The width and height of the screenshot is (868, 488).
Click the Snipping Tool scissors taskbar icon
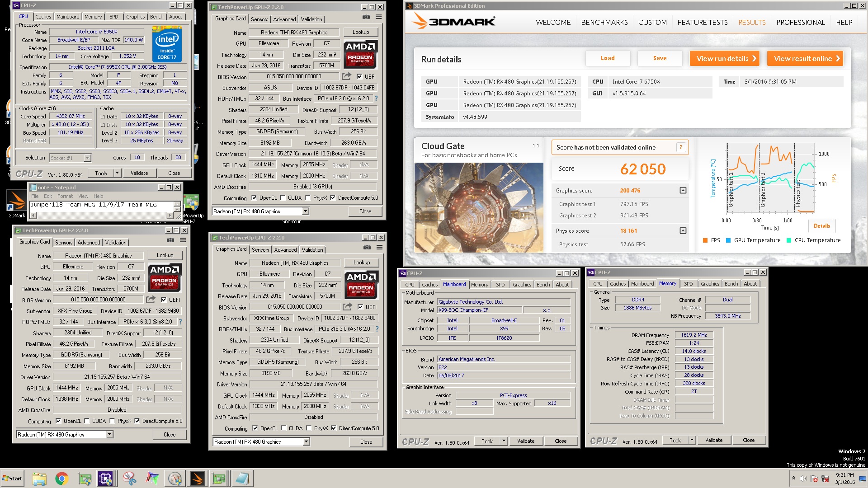(x=129, y=479)
